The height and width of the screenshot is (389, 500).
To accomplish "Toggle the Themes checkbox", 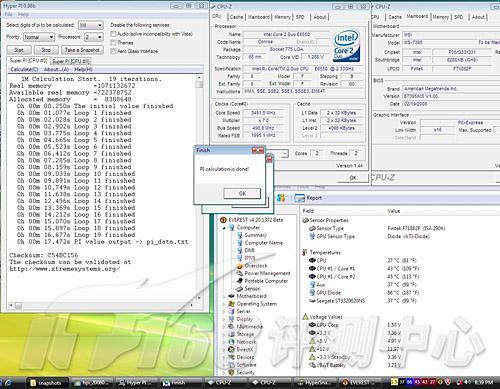I will coord(113,43).
